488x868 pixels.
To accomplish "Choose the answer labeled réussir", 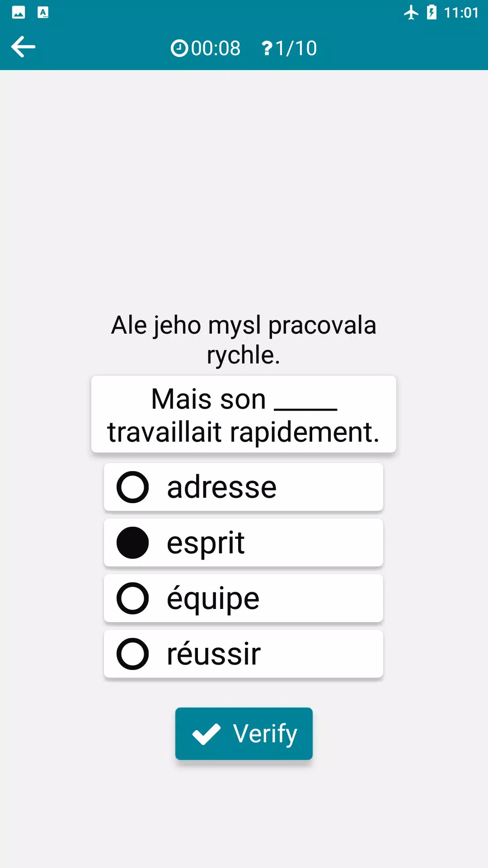I will [214, 654].
